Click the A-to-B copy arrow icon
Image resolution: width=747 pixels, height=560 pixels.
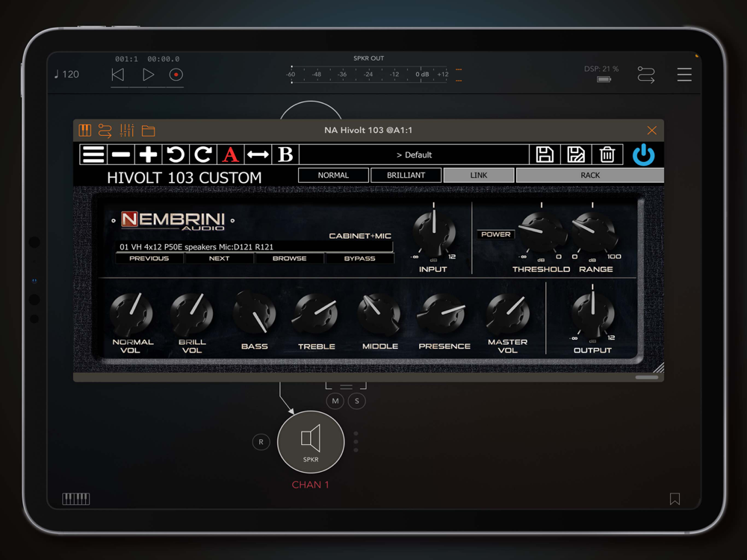pyautogui.click(x=258, y=155)
